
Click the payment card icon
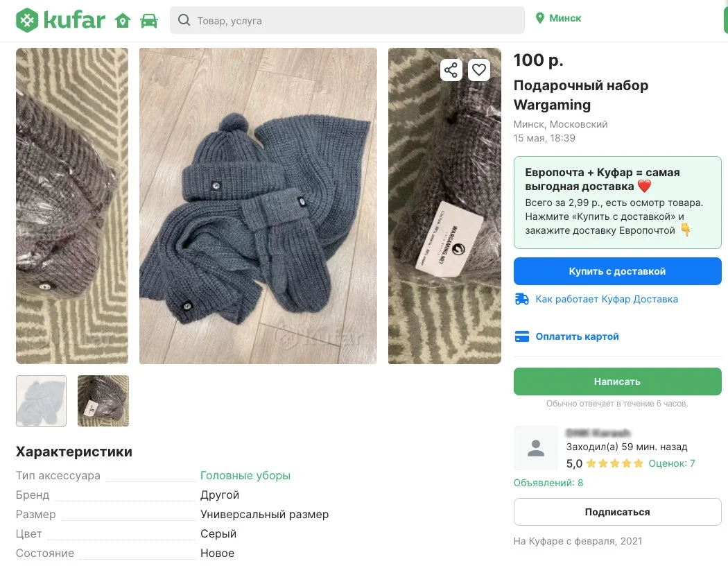(x=522, y=336)
